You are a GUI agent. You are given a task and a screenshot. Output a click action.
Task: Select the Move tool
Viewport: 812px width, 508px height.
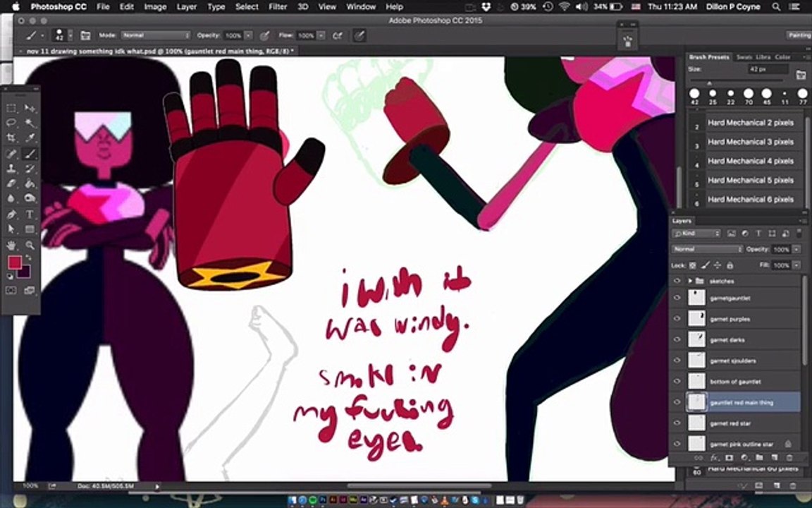[x=30, y=109]
